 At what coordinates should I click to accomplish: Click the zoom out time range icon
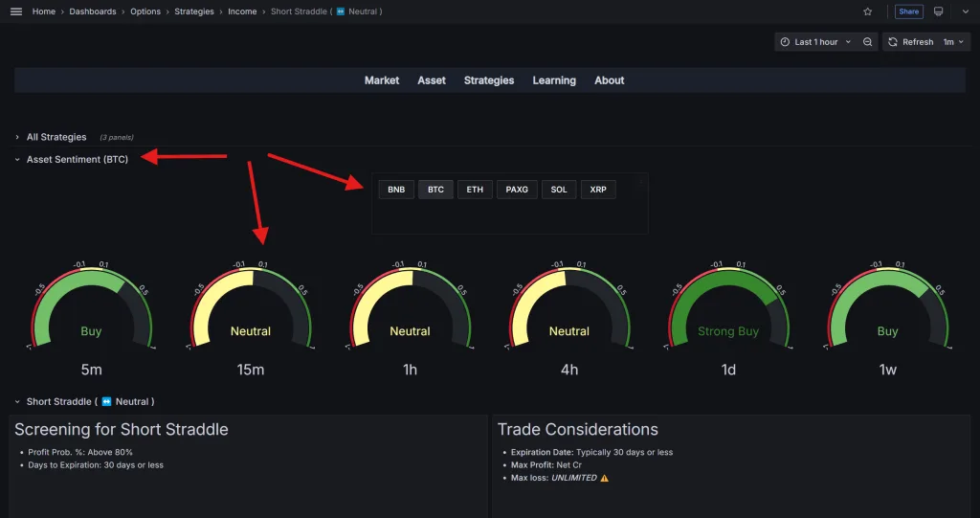(867, 42)
